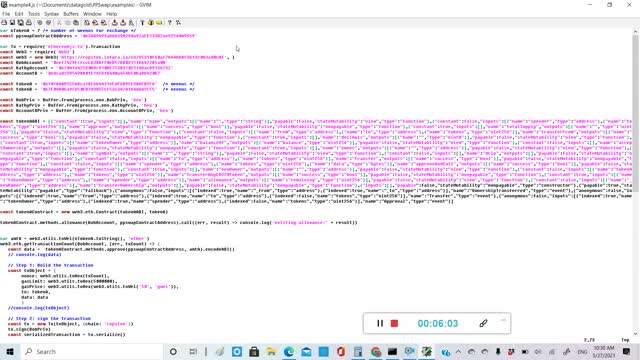Click the Run script toolbar icon
640x360 pixels.
point(131,22)
